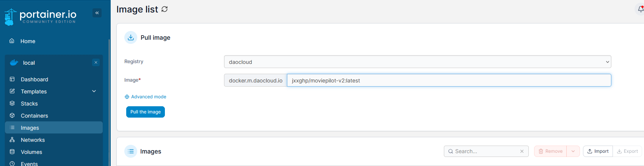The height and width of the screenshot is (166, 644).
Task: Select the local environment entry
Action: [29, 63]
